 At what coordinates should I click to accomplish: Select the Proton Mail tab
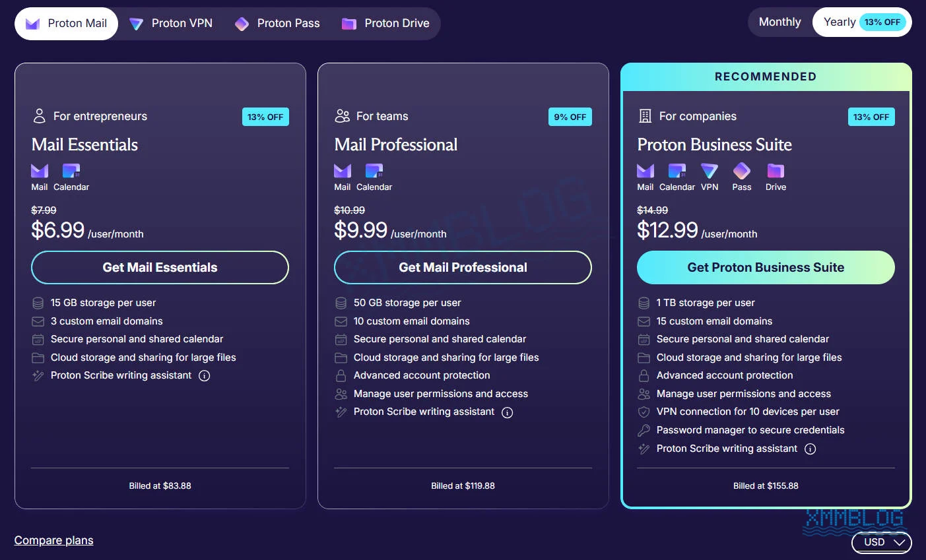click(66, 24)
